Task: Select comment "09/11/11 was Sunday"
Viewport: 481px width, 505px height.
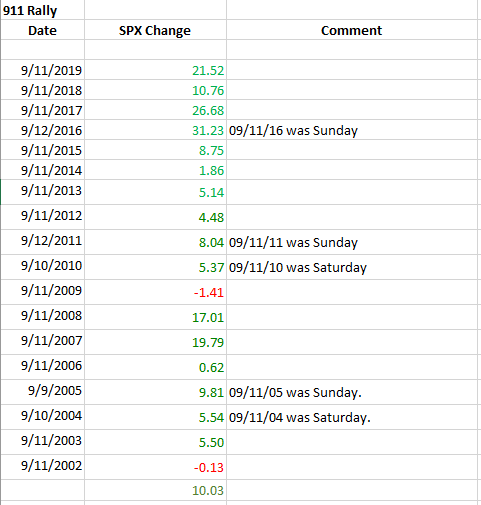Action: (x=293, y=242)
